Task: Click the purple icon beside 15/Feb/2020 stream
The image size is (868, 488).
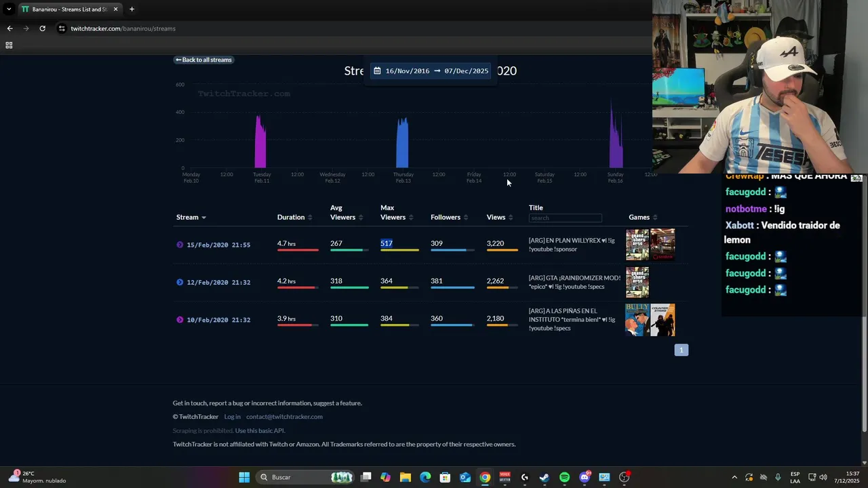Action: pyautogui.click(x=180, y=245)
